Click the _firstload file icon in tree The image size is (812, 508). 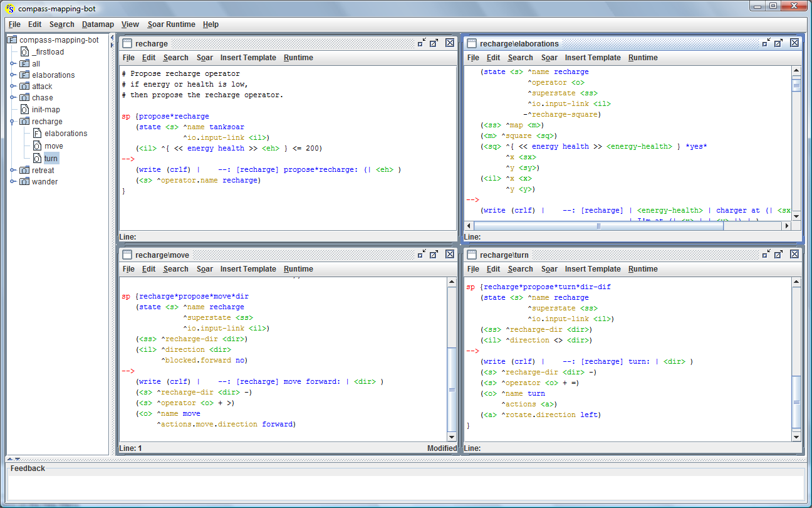pyautogui.click(x=24, y=52)
